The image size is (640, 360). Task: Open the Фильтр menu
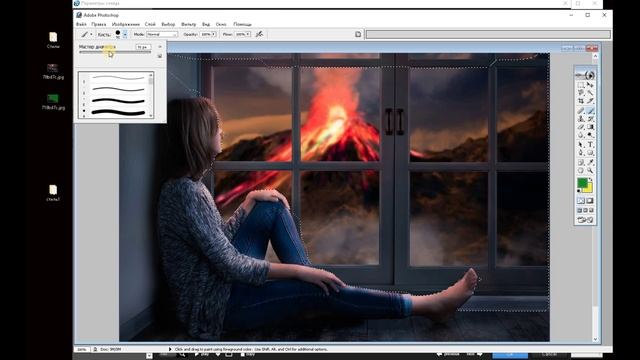click(x=189, y=24)
